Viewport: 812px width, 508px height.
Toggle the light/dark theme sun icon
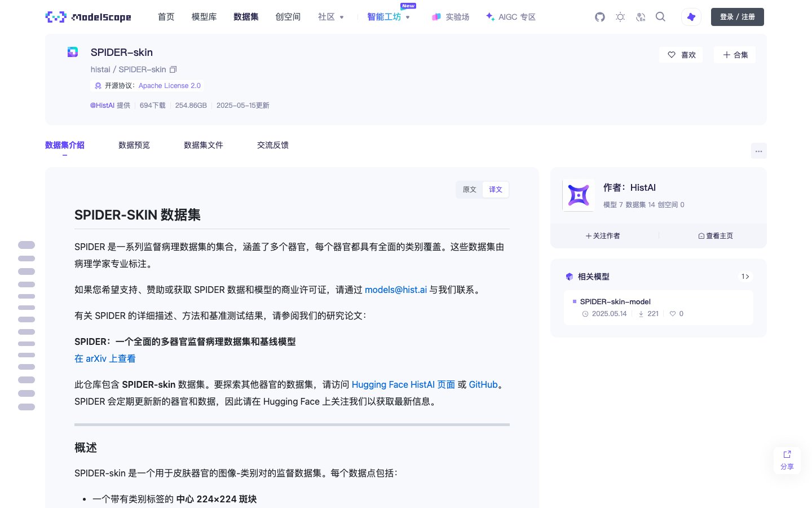620,17
